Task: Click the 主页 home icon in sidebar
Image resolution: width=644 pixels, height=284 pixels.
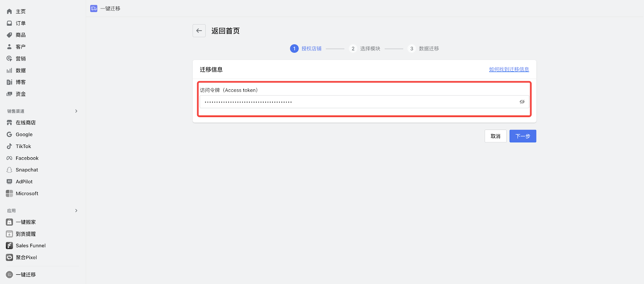Action: [9, 12]
